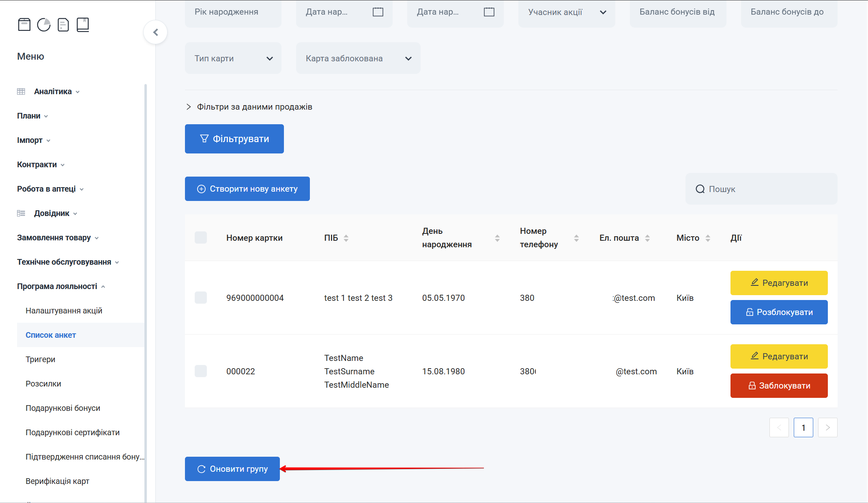
Task: Open the Карта заблокована dropdown
Action: point(358,58)
